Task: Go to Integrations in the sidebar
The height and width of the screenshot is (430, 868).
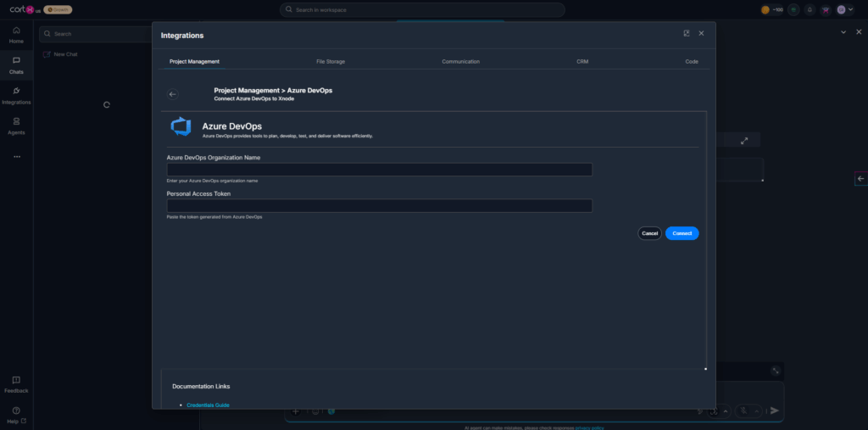Action: point(16,96)
